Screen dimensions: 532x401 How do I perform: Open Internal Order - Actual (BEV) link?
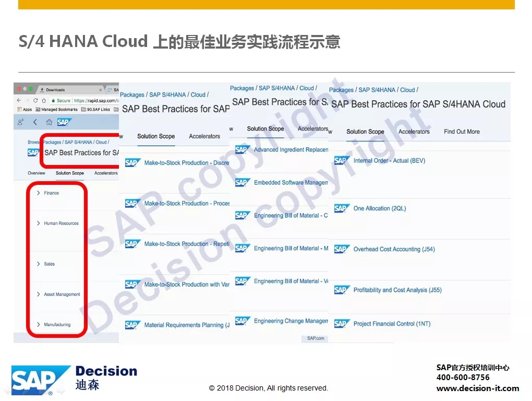pos(389,161)
